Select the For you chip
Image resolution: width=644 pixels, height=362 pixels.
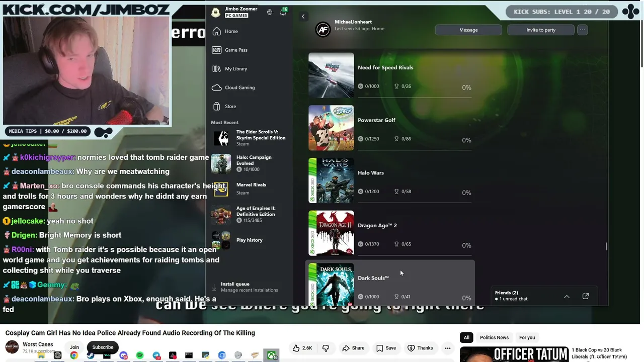pyautogui.click(x=527, y=337)
